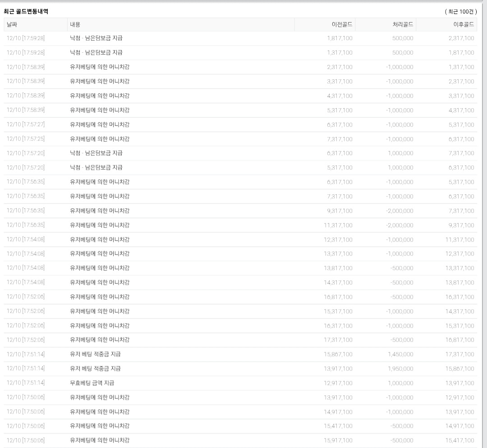Click the 내용 column header
Screen dimensions: 487x448
(x=75, y=24)
